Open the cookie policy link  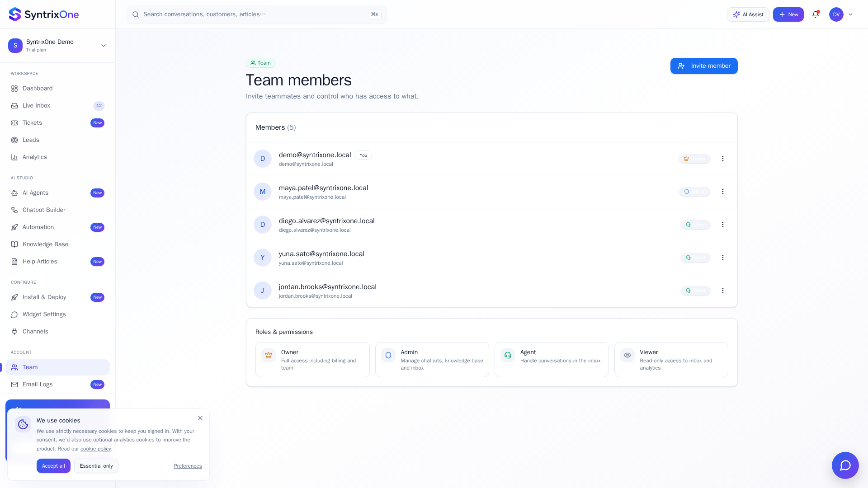[95, 449]
